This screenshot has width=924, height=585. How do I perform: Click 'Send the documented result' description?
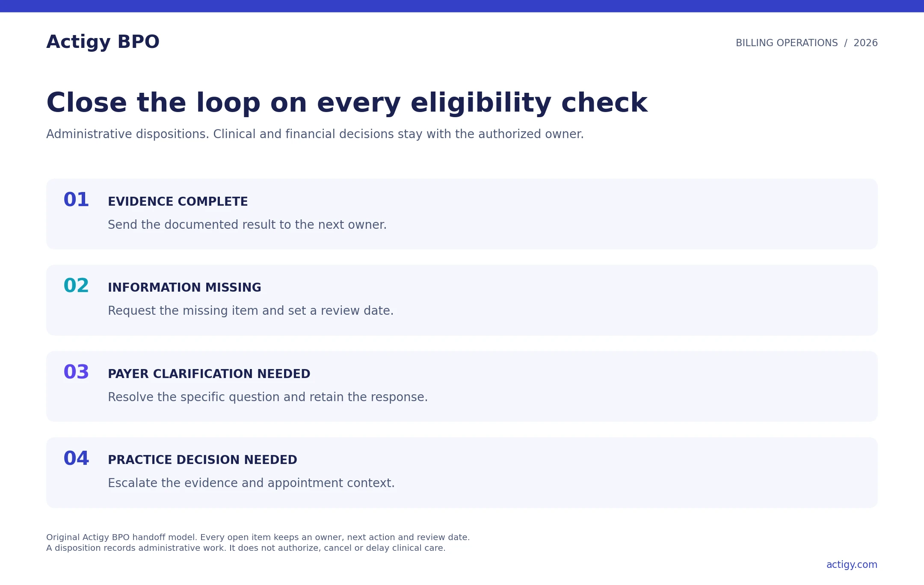247,225
